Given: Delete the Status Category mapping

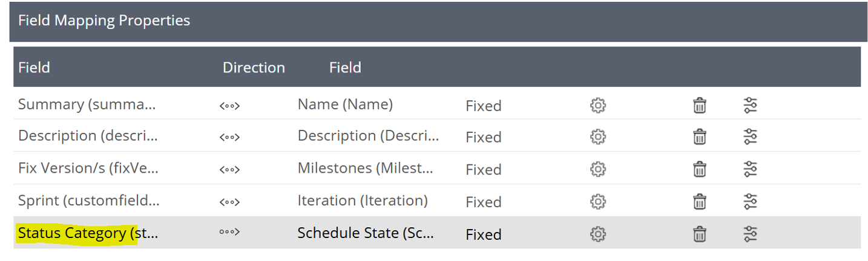Looking at the screenshot, I should (699, 233).
